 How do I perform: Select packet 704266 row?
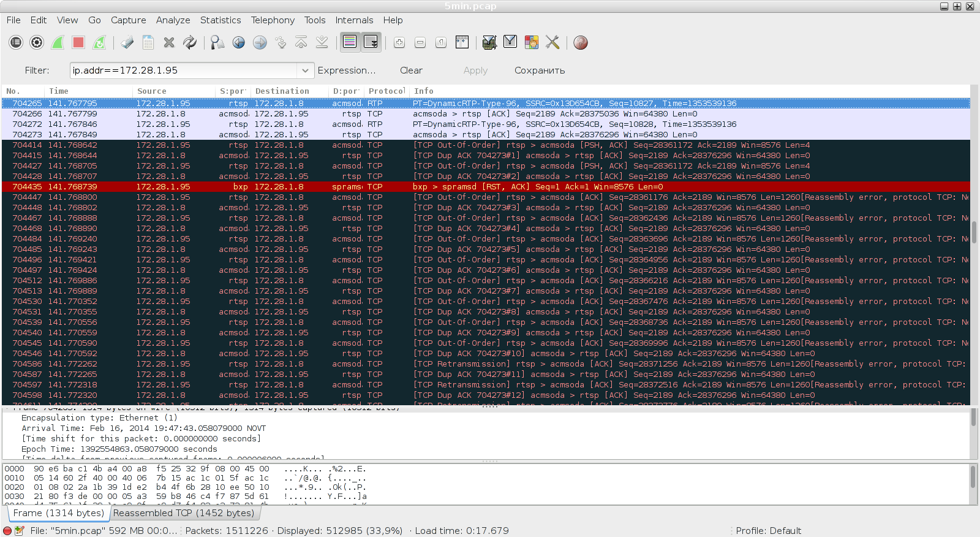[x=486, y=113]
